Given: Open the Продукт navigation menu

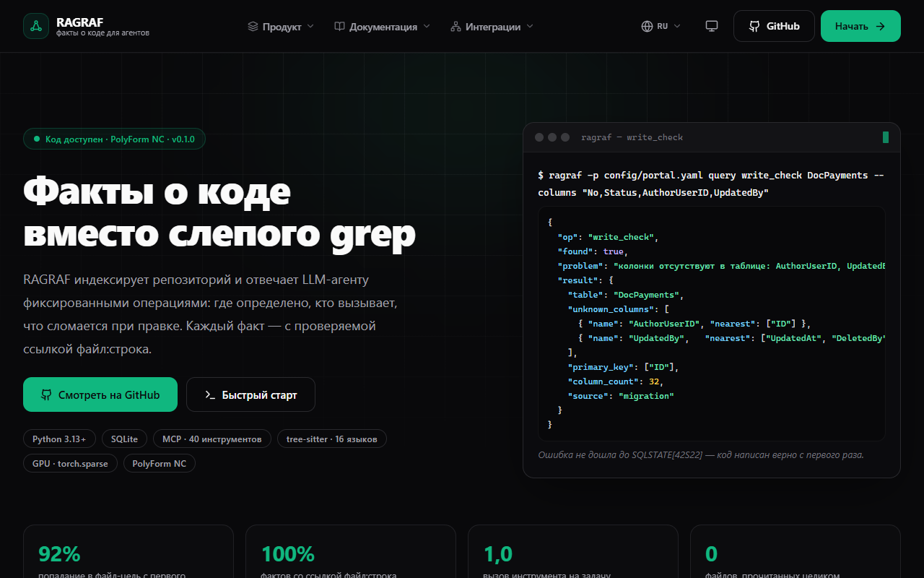Looking at the screenshot, I should pos(281,26).
